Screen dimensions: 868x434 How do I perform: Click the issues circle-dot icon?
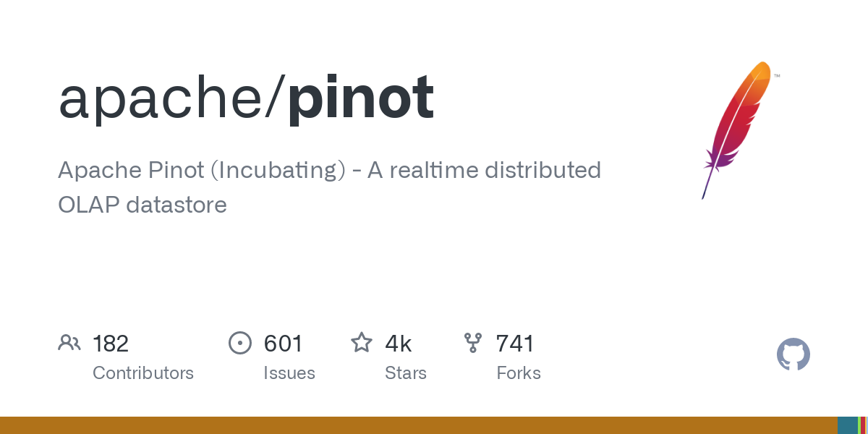click(239, 343)
